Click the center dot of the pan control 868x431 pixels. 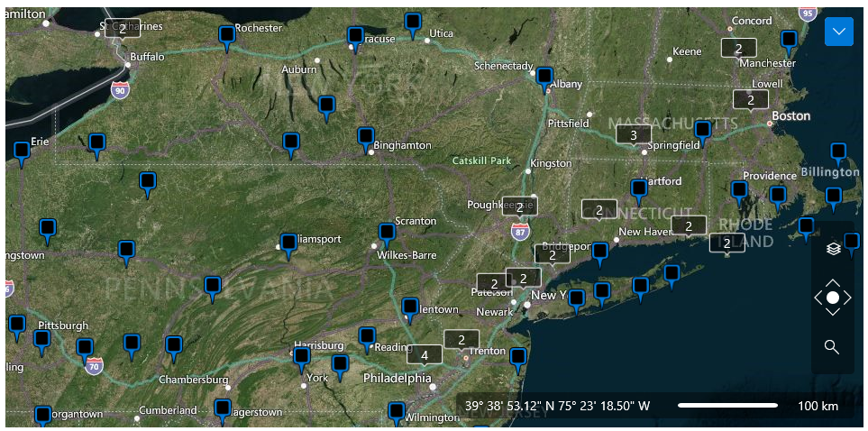[833, 298]
